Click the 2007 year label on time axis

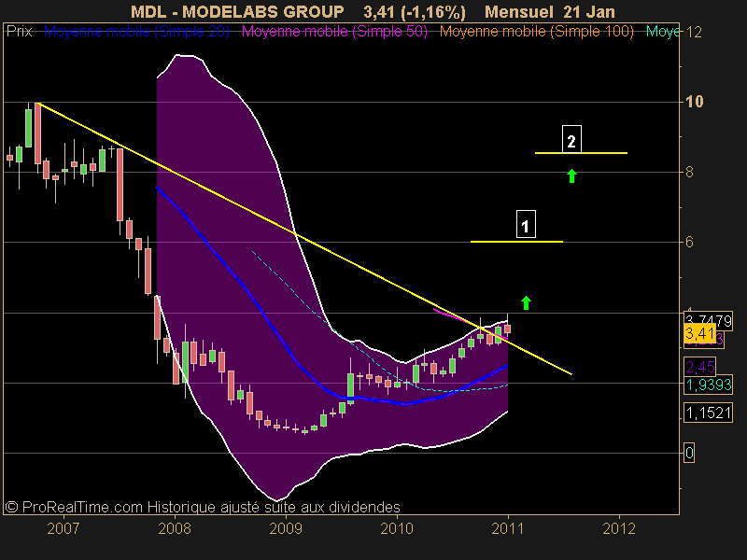pos(63,528)
